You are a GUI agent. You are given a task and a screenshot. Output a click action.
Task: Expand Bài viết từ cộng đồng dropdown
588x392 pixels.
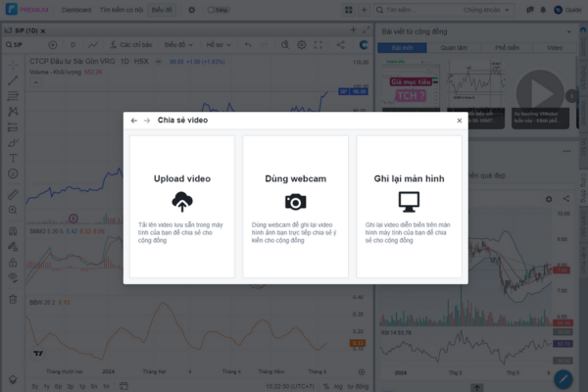click(568, 32)
